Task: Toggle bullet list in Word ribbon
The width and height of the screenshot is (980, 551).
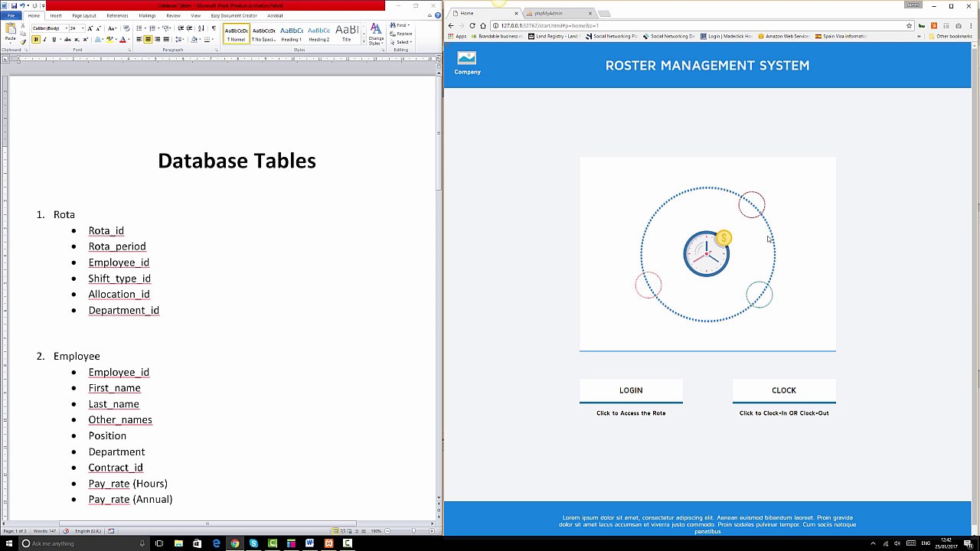Action: [139, 28]
